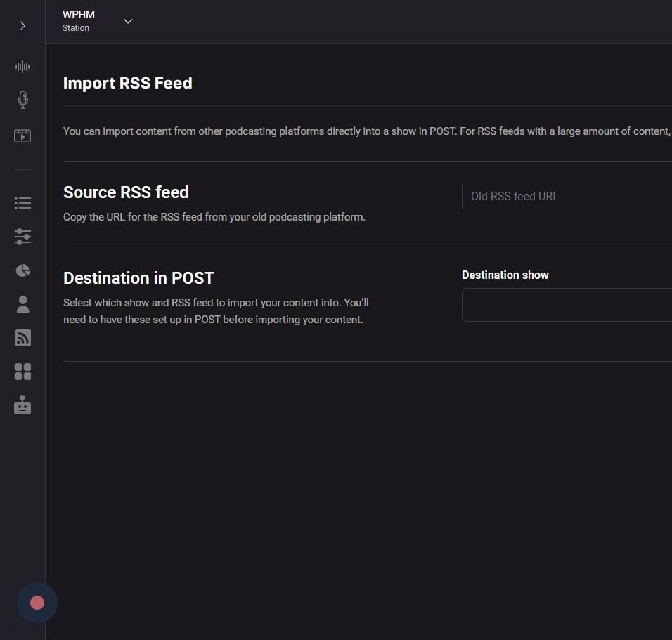Select the RSS feed icon in sidebar
Viewport: 672px width, 640px height.
(x=22, y=338)
